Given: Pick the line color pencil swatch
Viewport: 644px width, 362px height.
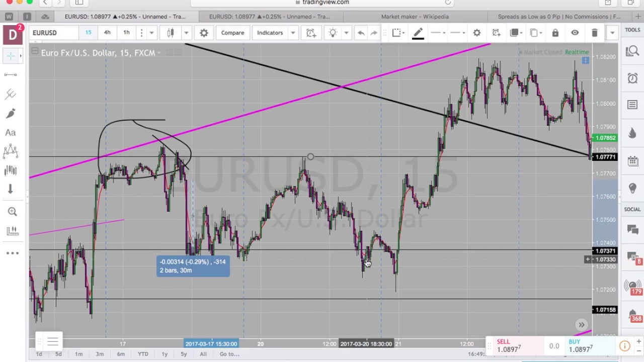Looking at the screenshot, I should (x=418, y=33).
